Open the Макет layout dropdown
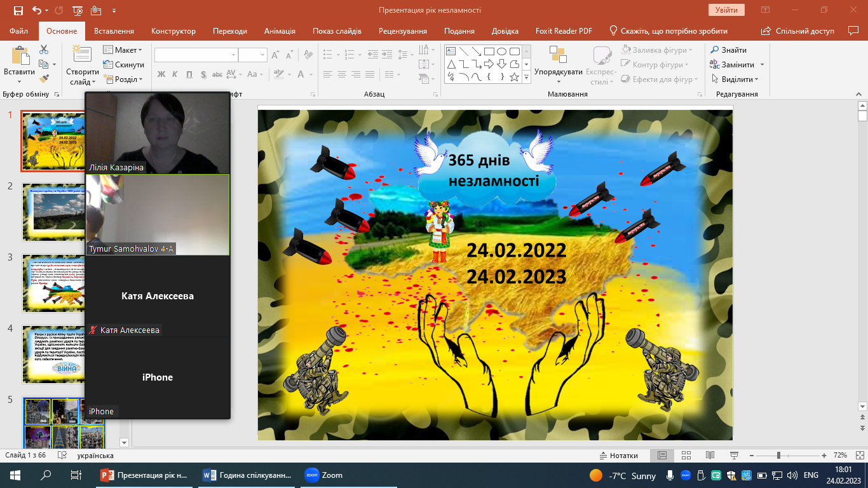 tap(123, 50)
